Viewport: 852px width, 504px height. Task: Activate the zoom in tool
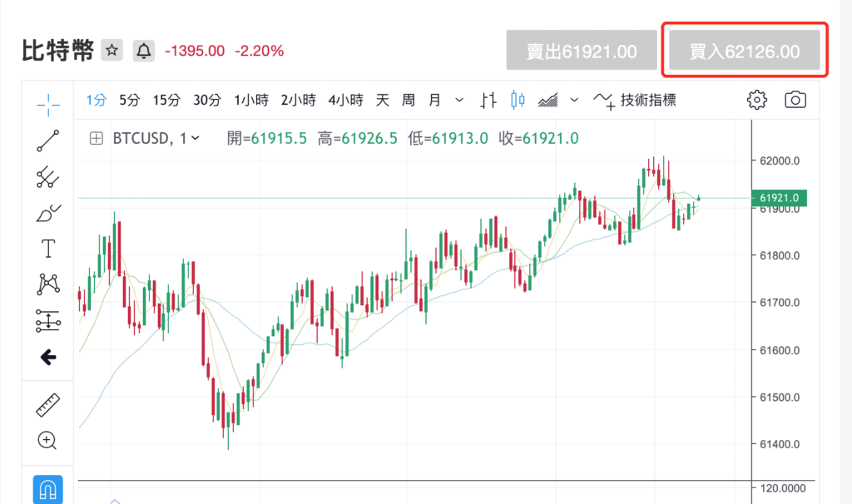[x=48, y=441]
